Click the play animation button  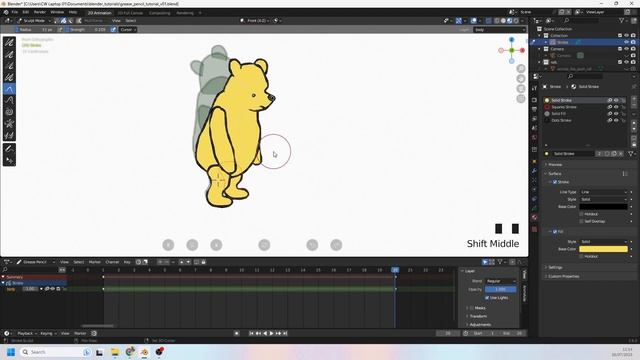tap(271, 333)
